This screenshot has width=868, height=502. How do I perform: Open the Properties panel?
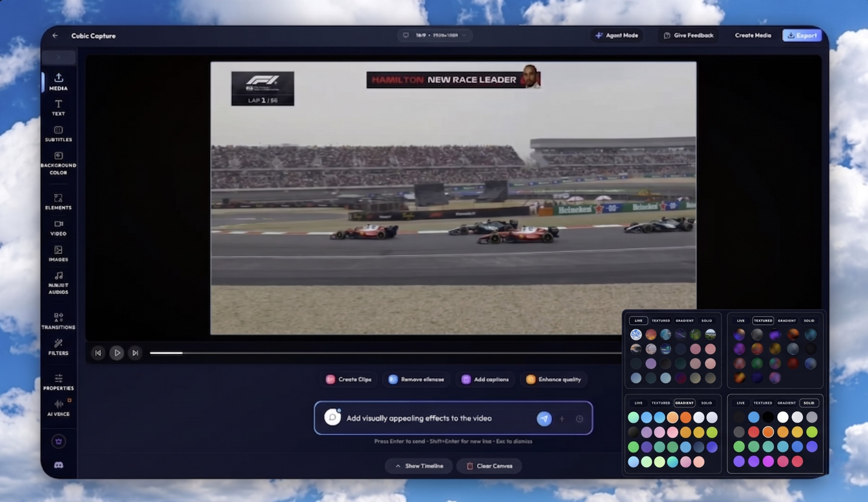point(58,382)
